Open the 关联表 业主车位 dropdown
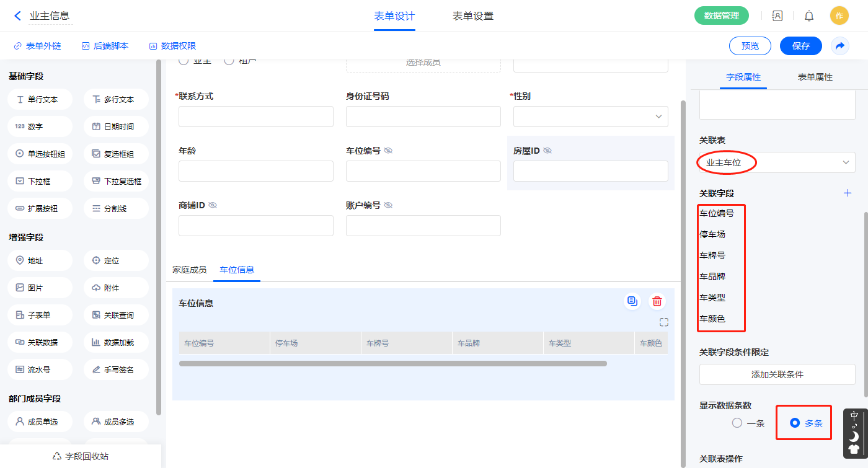The width and height of the screenshot is (868, 468). click(777, 162)
